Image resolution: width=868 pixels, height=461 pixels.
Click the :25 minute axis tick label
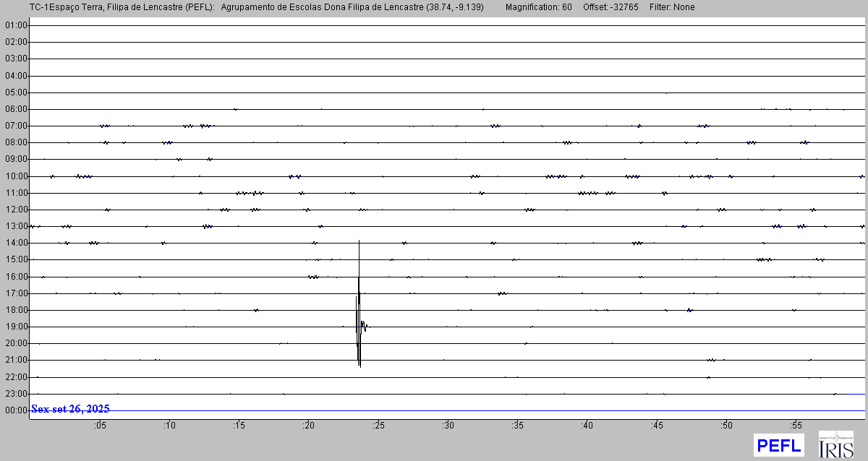click(378, 426)
